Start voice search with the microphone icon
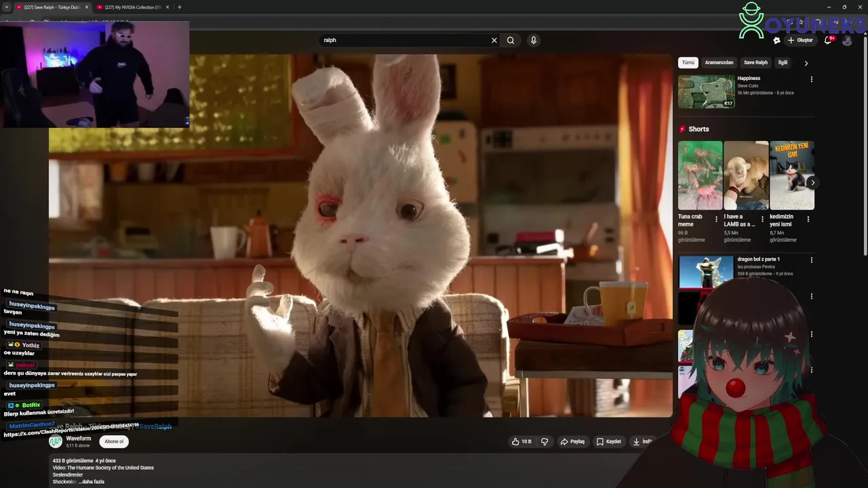 (x=534, y=40)
